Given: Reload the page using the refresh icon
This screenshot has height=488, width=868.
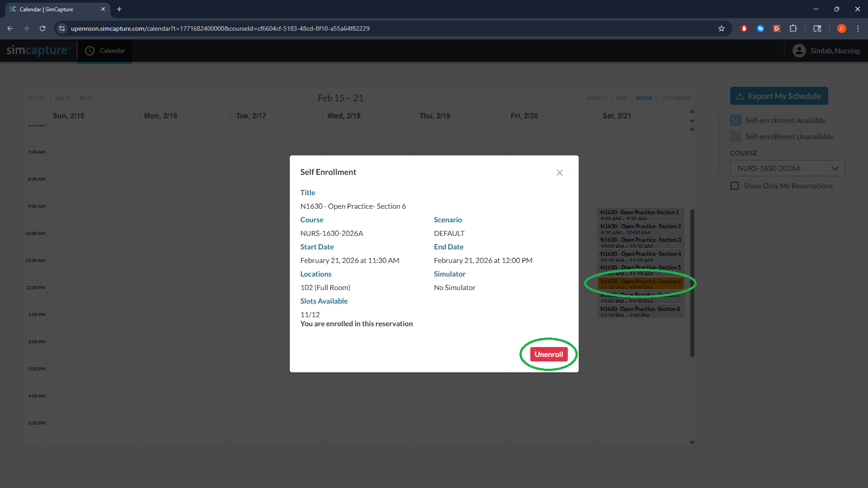Looking at the screenshot, I should (x=42, y=28).
